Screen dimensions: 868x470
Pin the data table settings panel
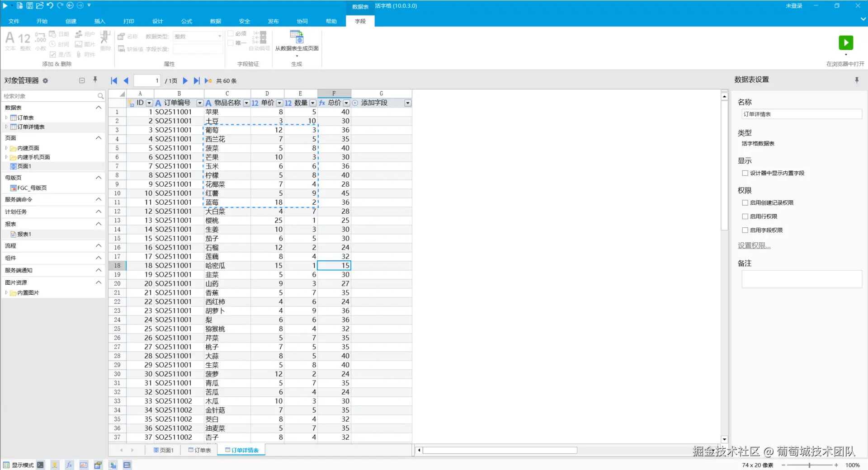click(x=856, y=80)
